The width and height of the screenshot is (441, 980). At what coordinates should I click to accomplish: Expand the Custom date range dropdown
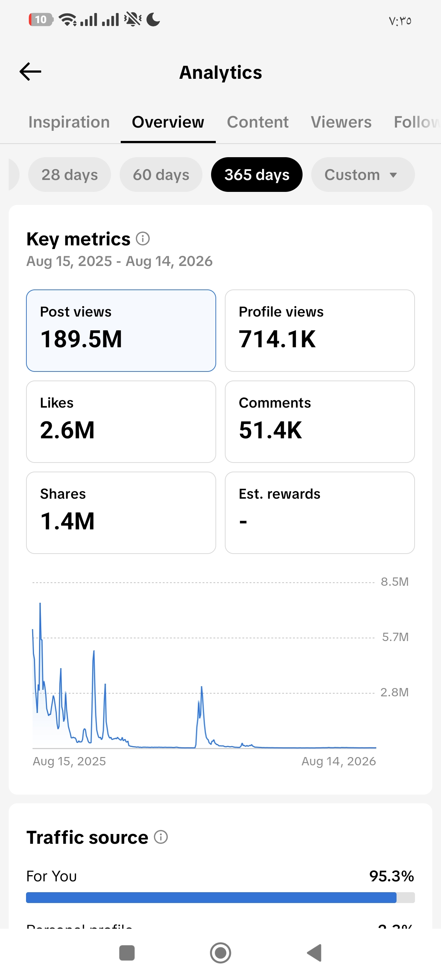pyautogui.click(x=363, y=175)
